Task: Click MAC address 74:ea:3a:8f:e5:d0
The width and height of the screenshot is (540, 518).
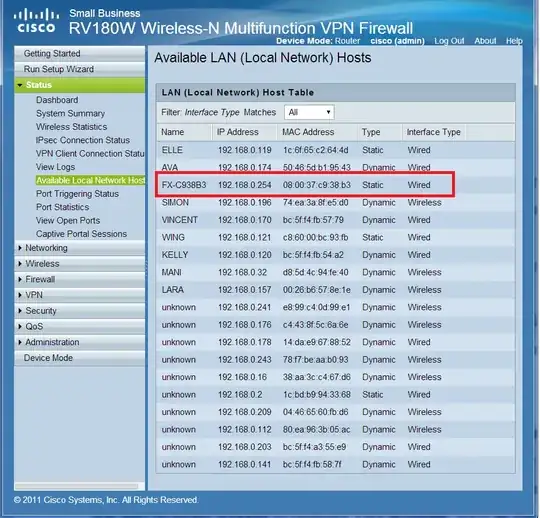Action: click(x=315, y=203)
